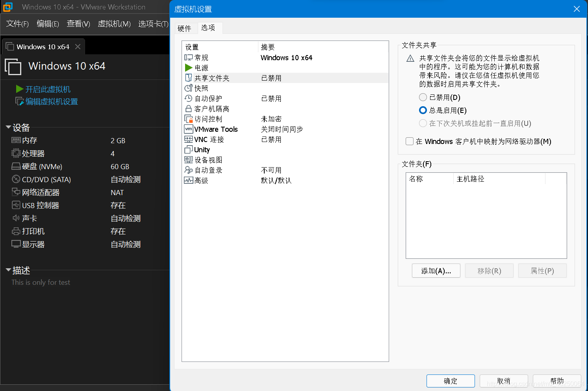The image size is (588, 391).
Task: Open the 文件(F) menu
Action: coord(17,24)
